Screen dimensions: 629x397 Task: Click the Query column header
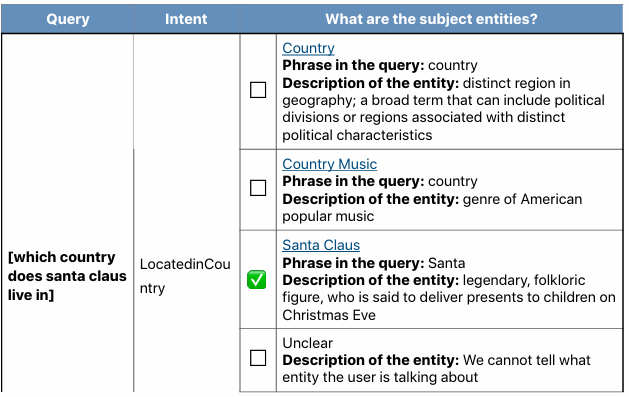67,19
